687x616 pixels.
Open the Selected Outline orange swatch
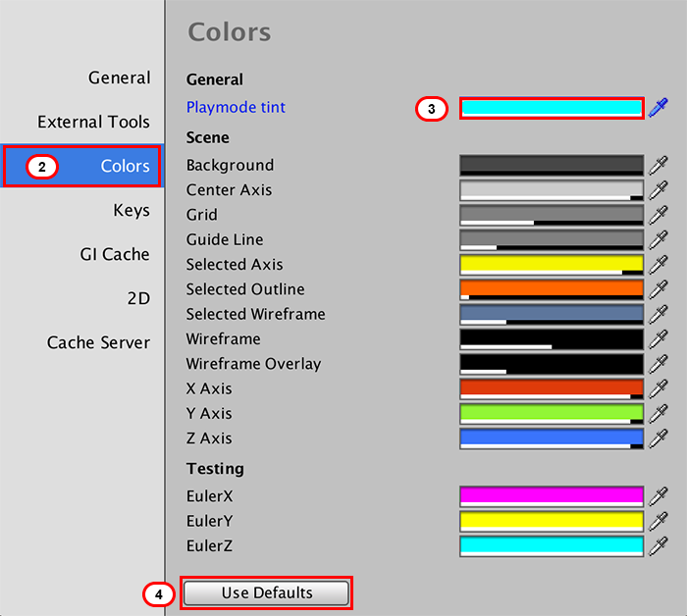coord(552,289)
